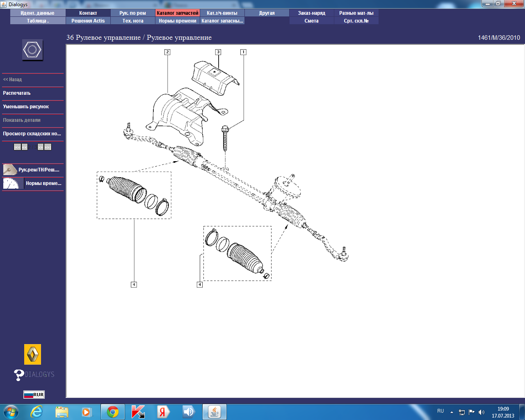This screenshot has width=525, height=420.
Task: Switch to Google Chrome in taskbar
Action: click(113, 412)
